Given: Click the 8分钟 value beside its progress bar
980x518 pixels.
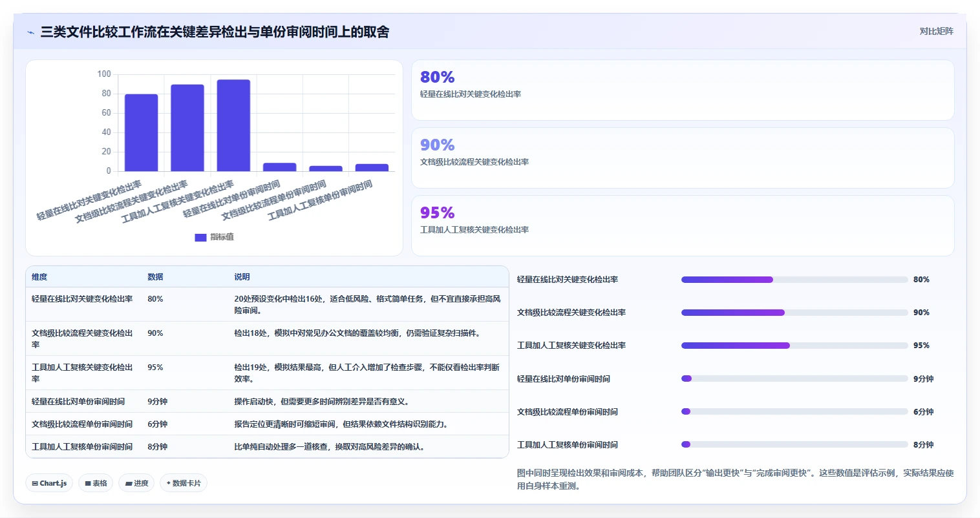Looking at the screenshot, I should (x=923, y=444).
